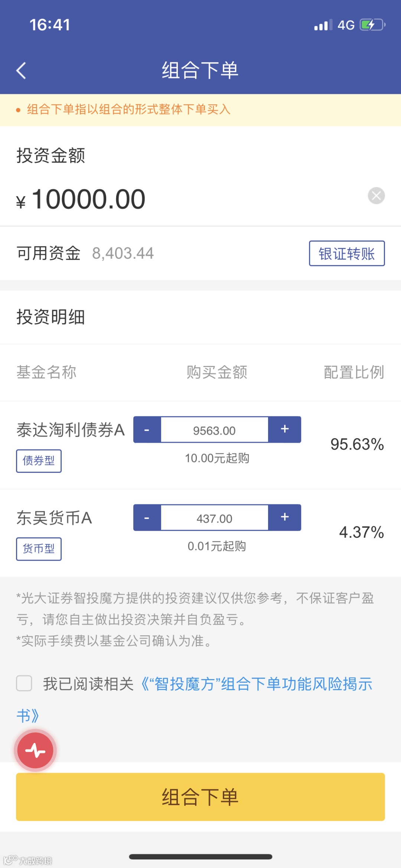Increase 泰达淘利债券A amount with plus
This screenshot has width=401, height=868.
[285, 430]
